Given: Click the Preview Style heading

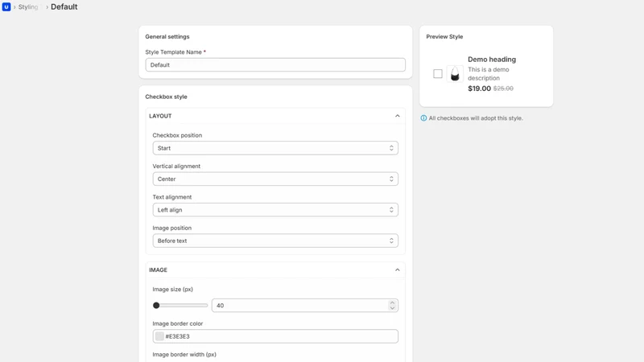Looking at the screenshot, I should [x=444, y=36].
